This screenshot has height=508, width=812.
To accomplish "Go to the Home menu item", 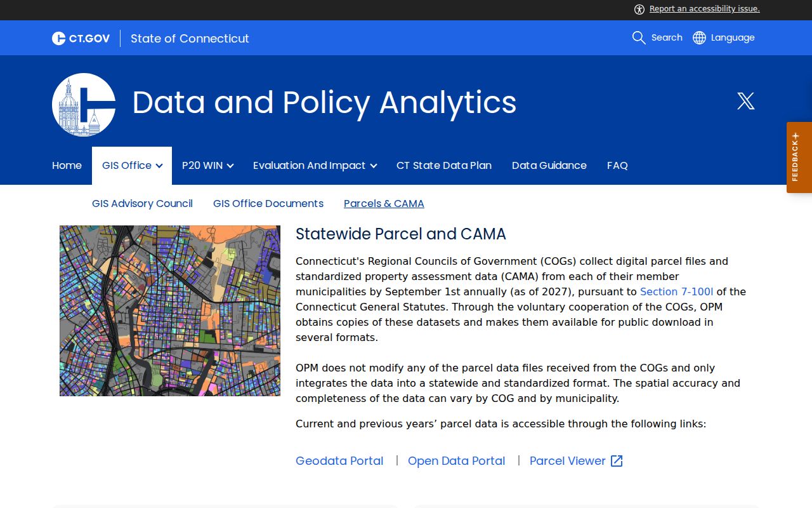I will 67,166.
